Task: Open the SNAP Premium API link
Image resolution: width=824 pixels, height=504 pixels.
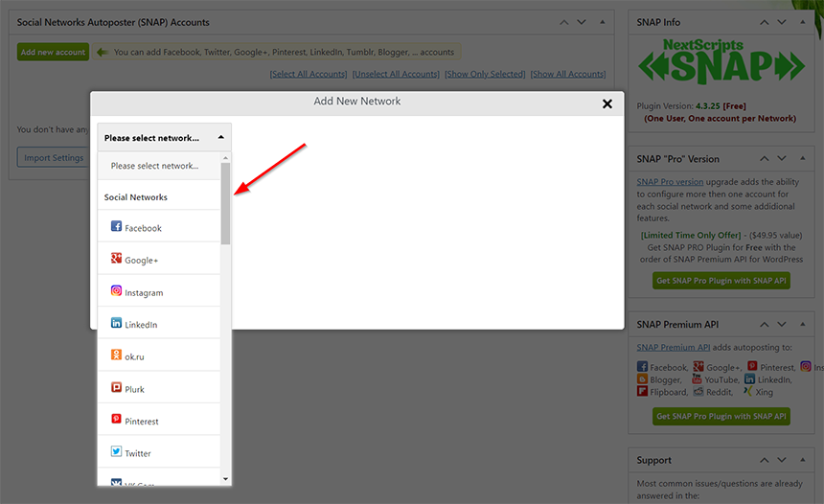Action: 674,348
